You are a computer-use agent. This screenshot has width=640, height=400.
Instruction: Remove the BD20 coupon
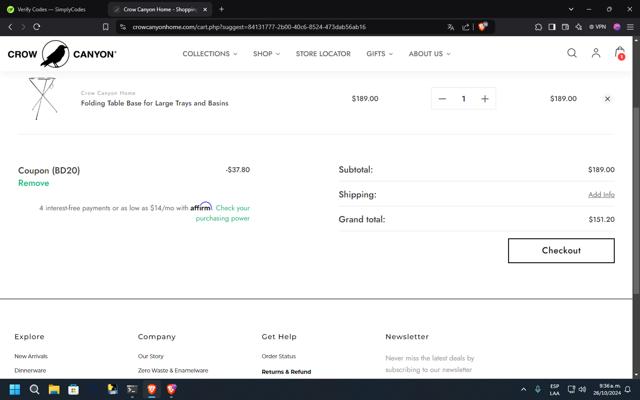33,183
